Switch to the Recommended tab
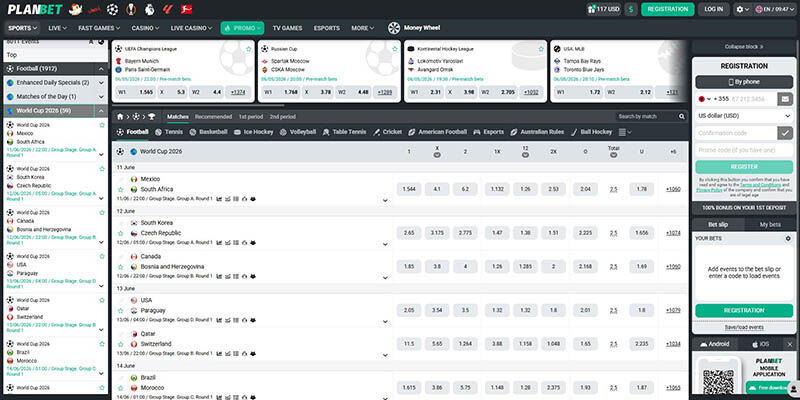Image resolution: width=800 pixels, height=400 pixels. pyautogui.click(x=213, y=117)
